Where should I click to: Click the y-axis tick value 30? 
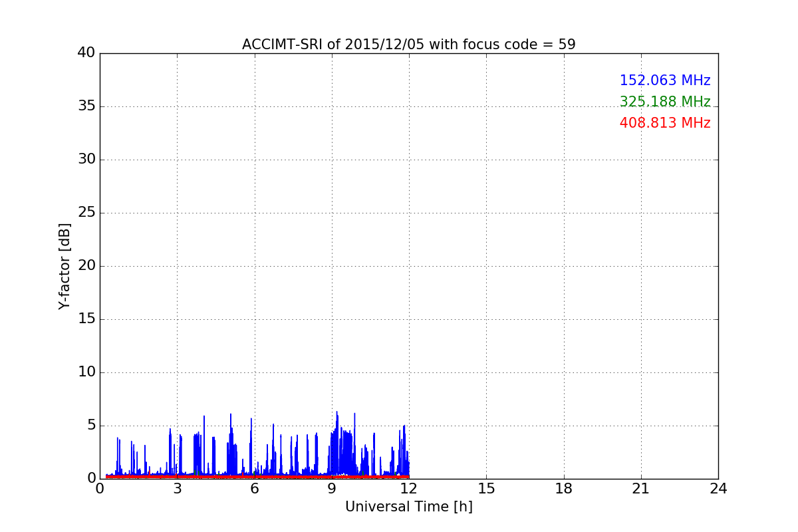coord(86,160)
